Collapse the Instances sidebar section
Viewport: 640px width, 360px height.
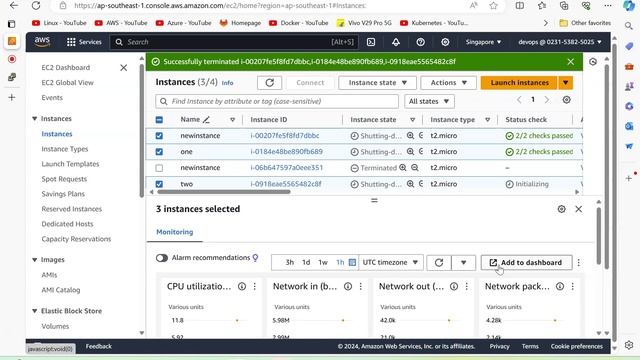34,119
